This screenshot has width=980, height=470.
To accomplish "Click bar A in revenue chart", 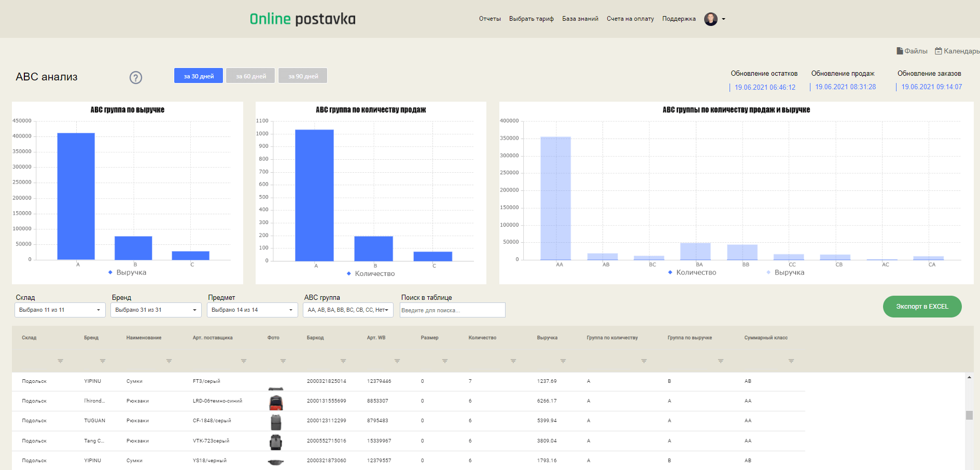I will (76, 196).
